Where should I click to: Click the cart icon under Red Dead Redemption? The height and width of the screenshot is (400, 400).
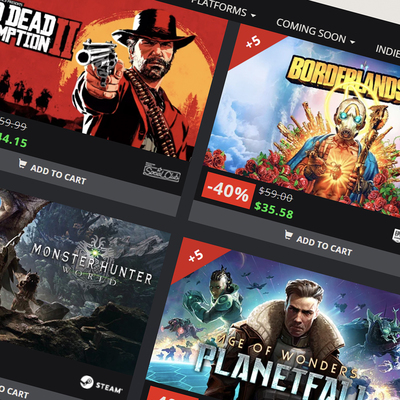[22, 163]
